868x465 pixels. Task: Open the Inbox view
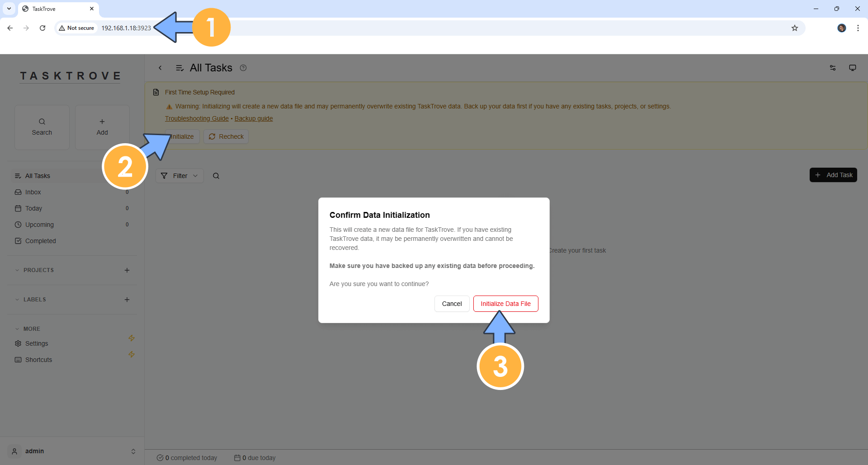click(x=72, y=192)
